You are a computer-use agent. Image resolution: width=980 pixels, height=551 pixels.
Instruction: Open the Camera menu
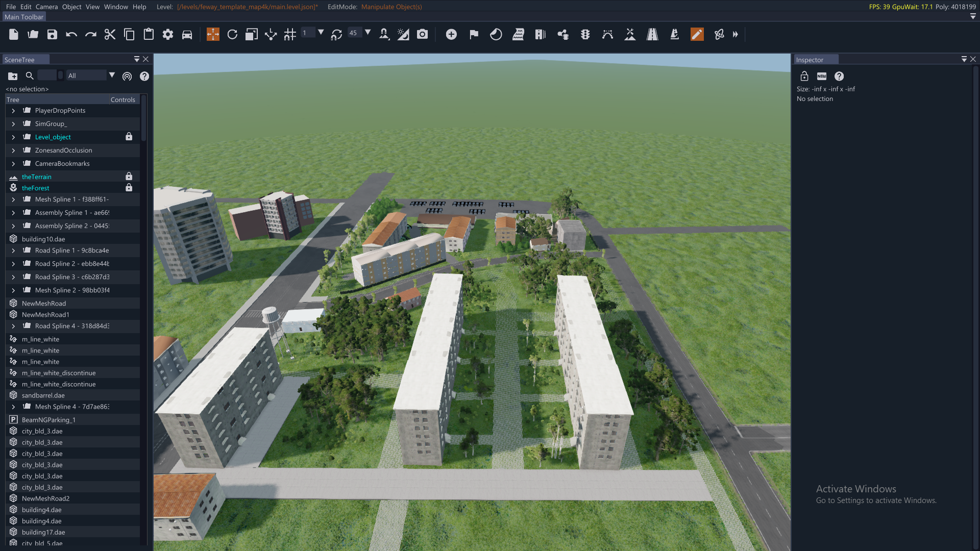tap(46, 7)
